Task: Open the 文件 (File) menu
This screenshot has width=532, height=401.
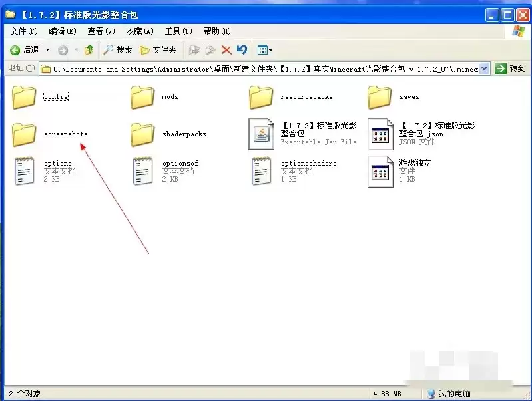Action: 23,31
